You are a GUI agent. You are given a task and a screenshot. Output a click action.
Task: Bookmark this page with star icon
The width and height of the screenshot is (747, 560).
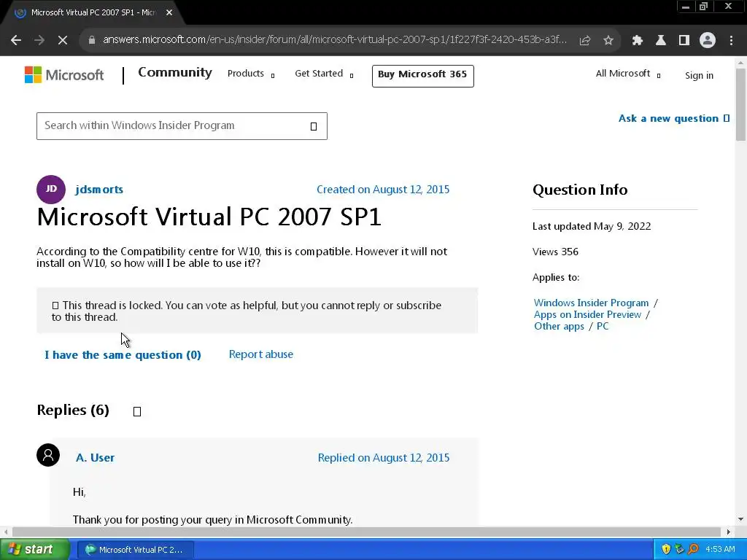pyautogui.click(x=608, y=41)
